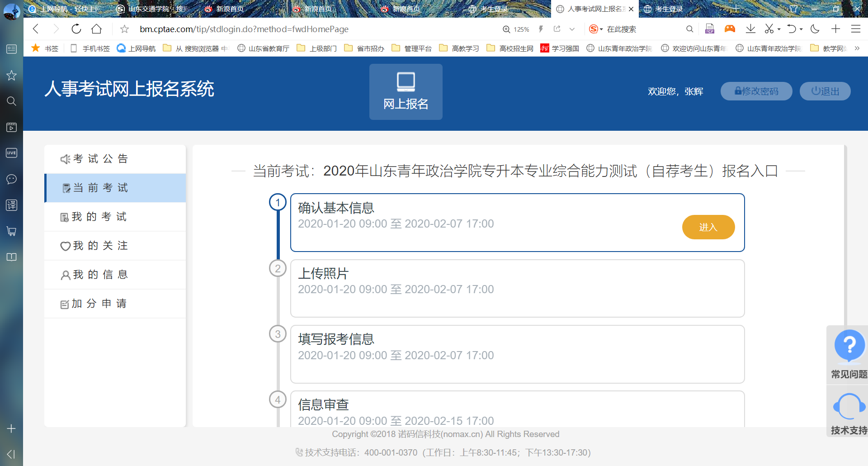Image resolution: width=868 pixels, height=466 pixels.
Task: Click the 退出 logout button
Action: pos(825,91)
